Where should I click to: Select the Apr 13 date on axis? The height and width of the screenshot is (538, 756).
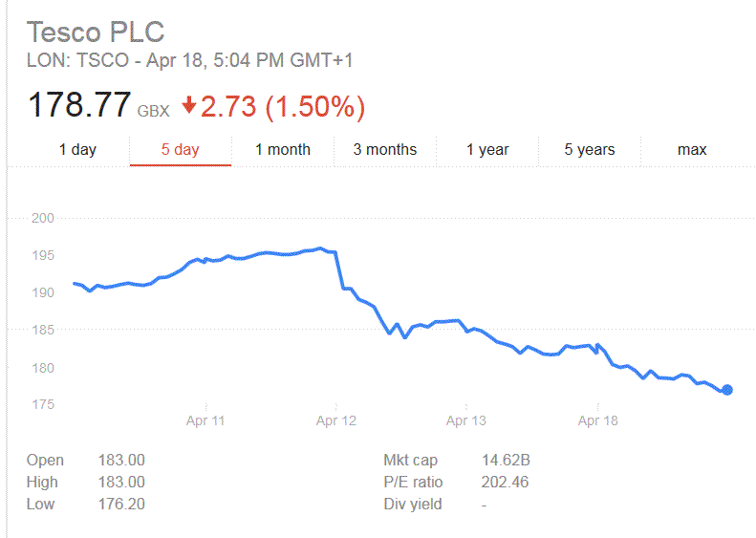[466, 420]
